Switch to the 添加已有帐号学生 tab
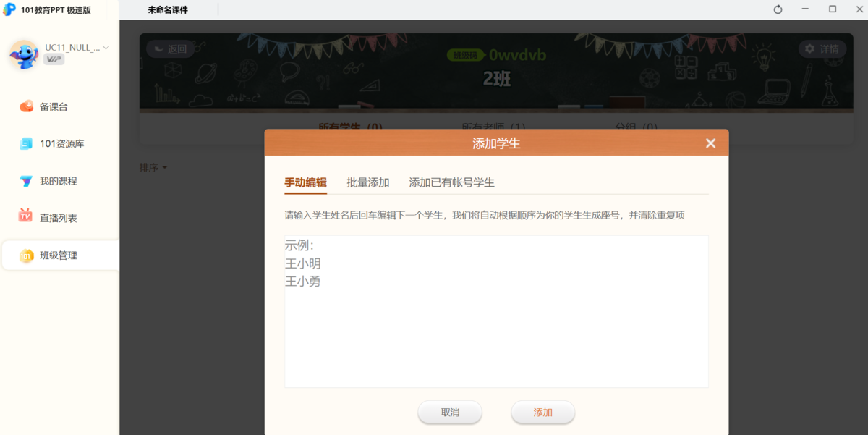The width and height of the screenshot is (868, 435). click(452, 182)
